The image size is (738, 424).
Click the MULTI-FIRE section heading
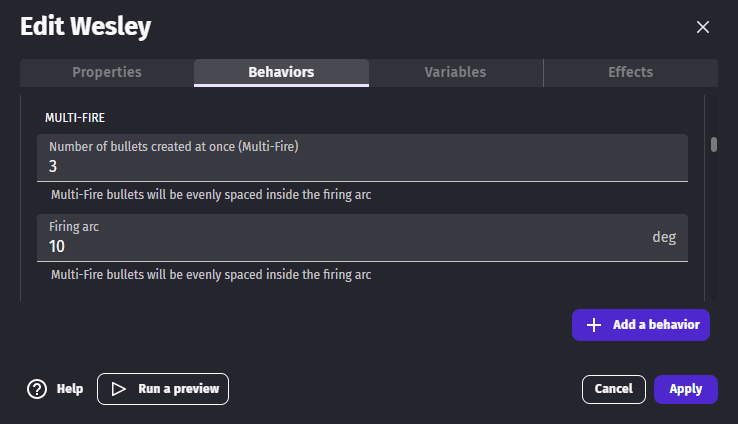(75, 117)
